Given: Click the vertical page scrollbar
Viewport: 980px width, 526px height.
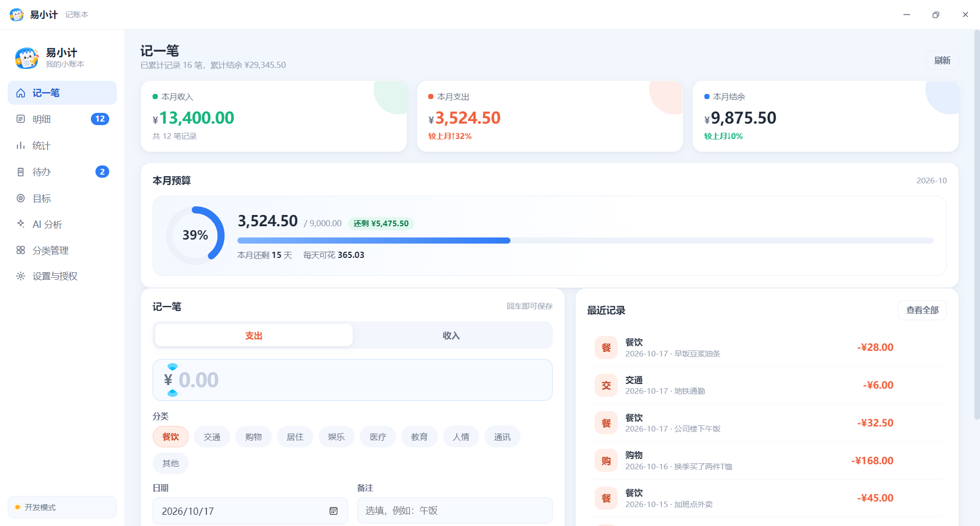Looking at the screenshot, I should (x=977, y=225).
